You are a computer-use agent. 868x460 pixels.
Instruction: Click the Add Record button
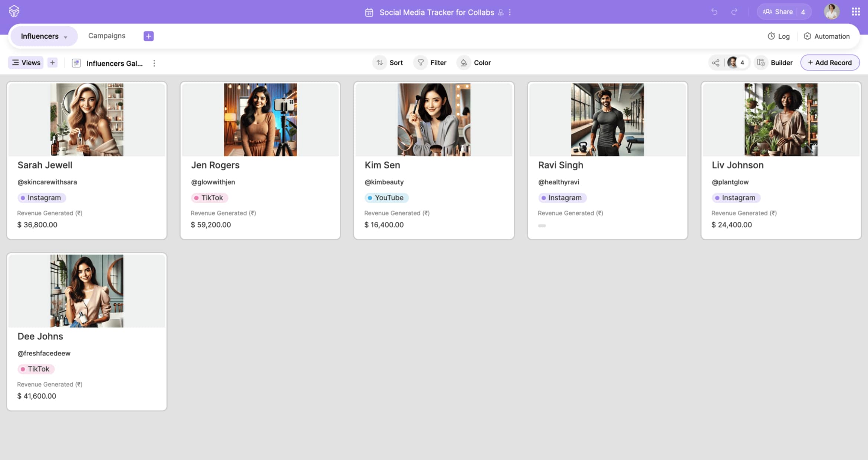830,63
